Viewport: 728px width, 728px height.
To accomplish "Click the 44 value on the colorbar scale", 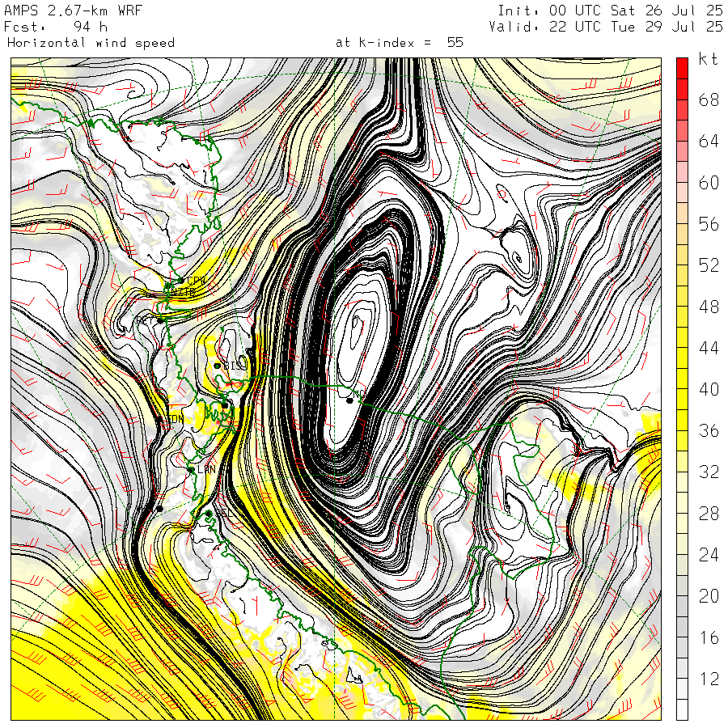I will 709,348.
